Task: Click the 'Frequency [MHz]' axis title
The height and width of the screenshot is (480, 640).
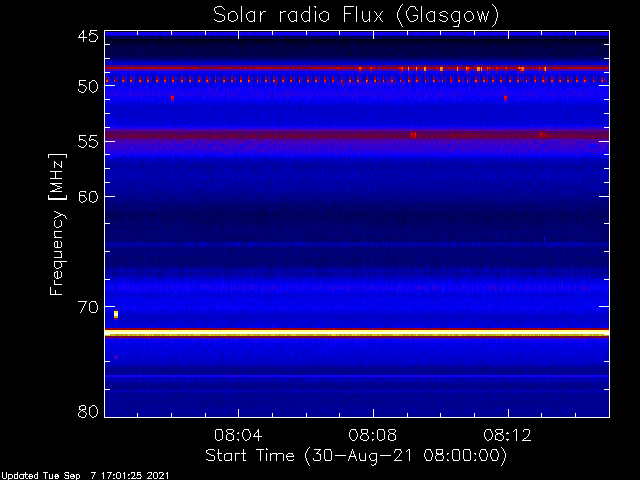Action: pos(57,224)
